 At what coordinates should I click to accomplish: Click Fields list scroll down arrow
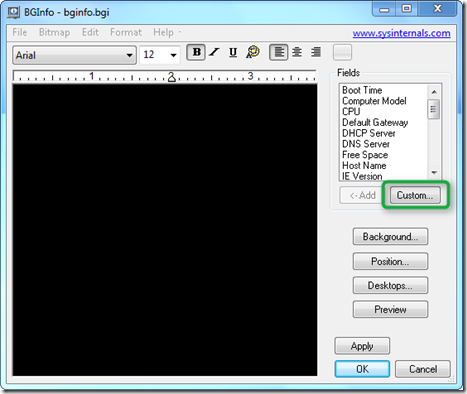tap(434, 173)
